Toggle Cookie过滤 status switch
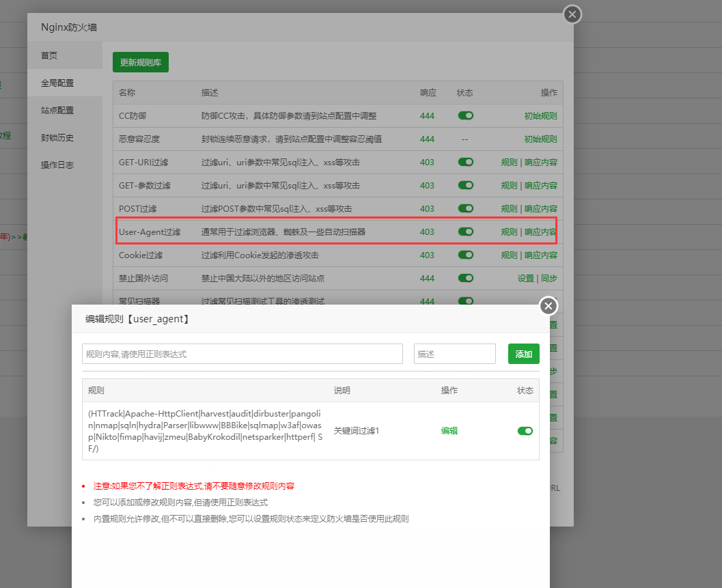The height and width of the screenshot is (588, 722). (466, 255)
